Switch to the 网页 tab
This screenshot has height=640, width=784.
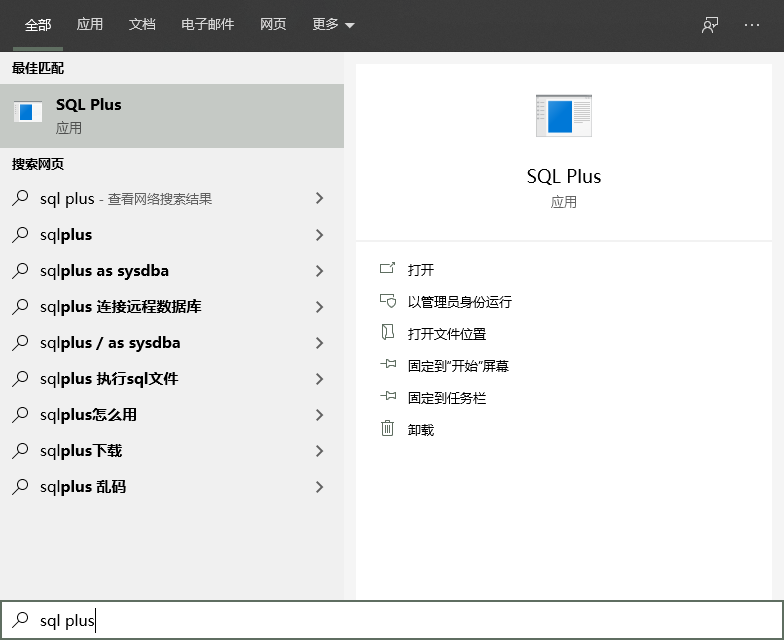273,24
